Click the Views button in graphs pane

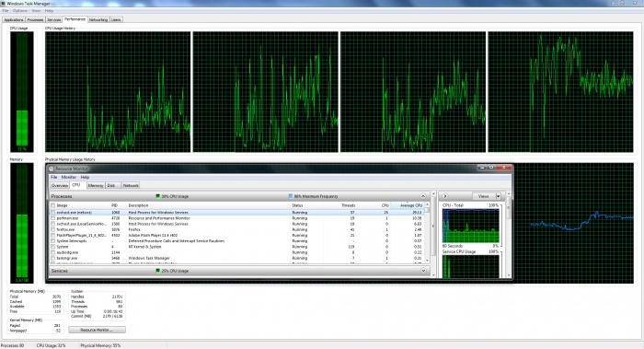pyautogui.click(x=483, y=196)
